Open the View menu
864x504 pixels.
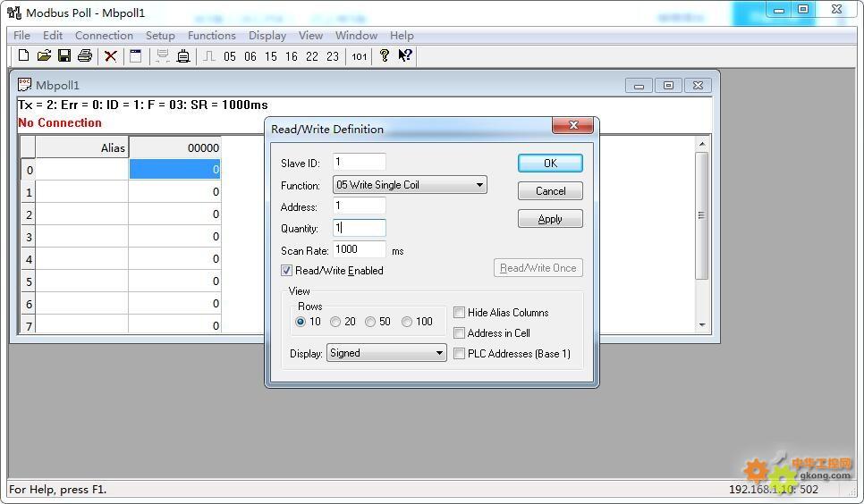click(x=310, y=35)
